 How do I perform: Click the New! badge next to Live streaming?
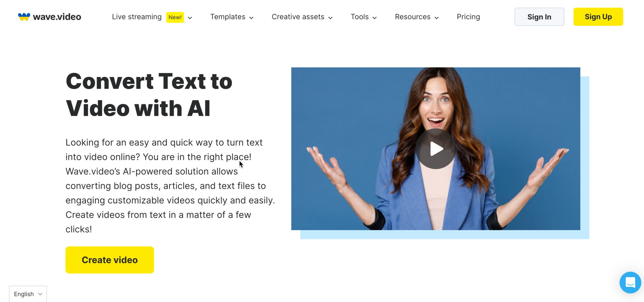coord(175,17)
